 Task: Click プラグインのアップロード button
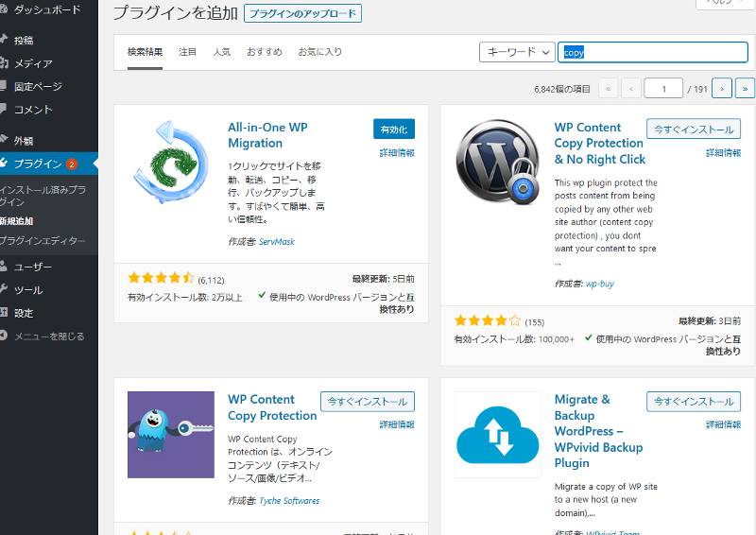tap(302, 13)
